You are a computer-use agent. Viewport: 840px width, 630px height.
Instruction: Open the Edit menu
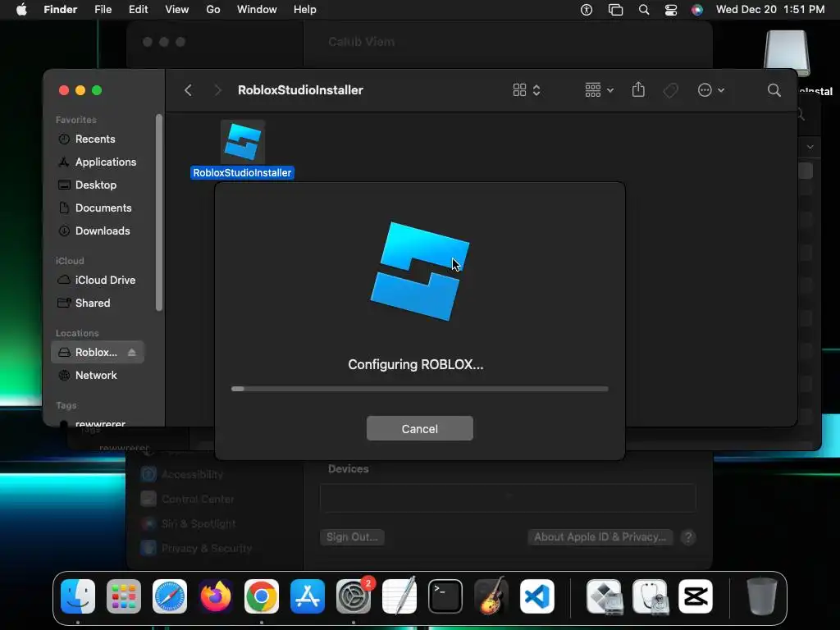tap(138, 10)
